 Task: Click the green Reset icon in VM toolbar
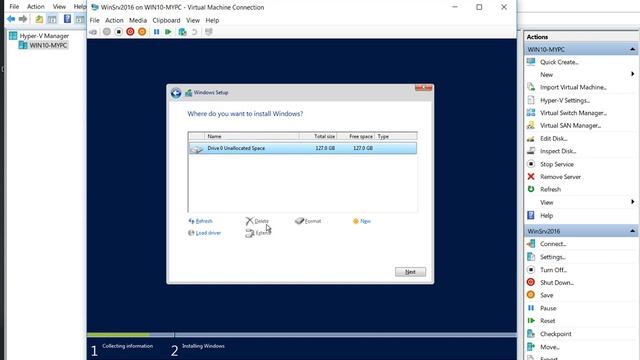pyautogui.click(x=168, y=32)
